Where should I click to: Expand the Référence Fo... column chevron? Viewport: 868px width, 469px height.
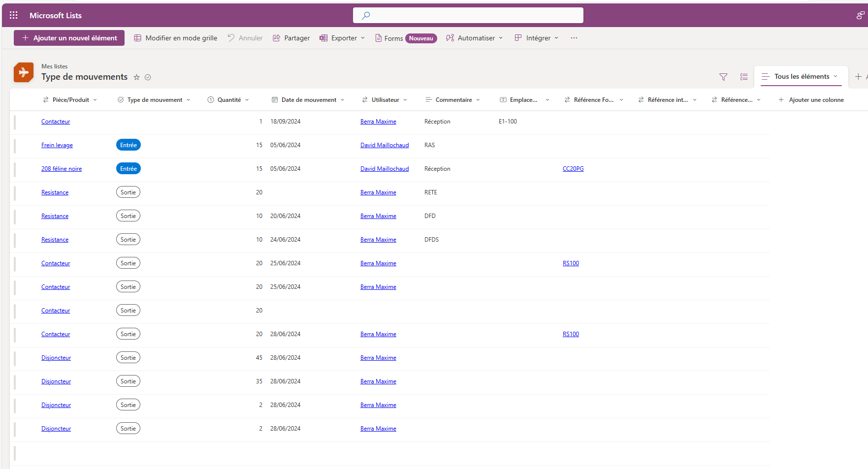point(621,100)
